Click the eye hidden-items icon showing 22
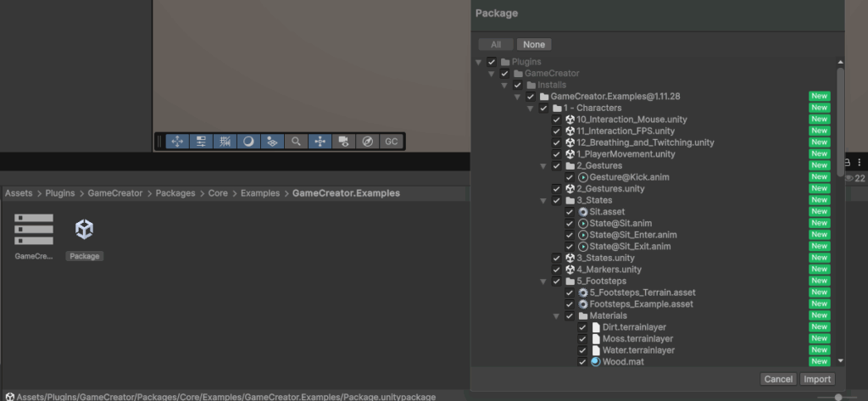Screen dimensions: 868x401 849,178
